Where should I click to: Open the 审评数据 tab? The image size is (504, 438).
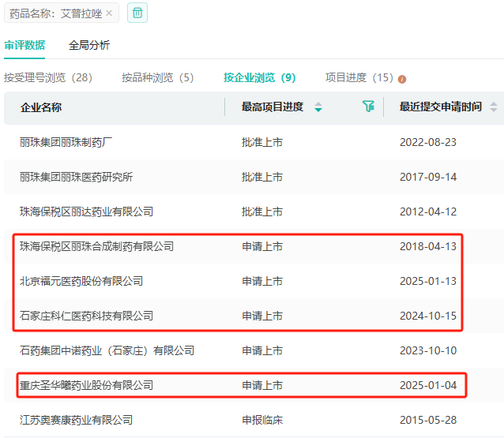point(24,45)
